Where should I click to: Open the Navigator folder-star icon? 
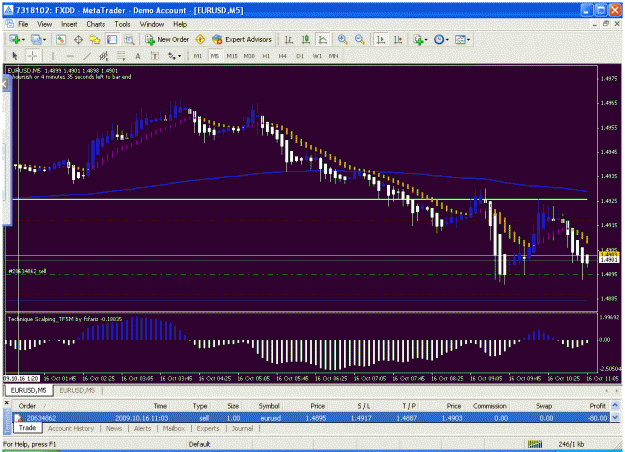(95, 39)
